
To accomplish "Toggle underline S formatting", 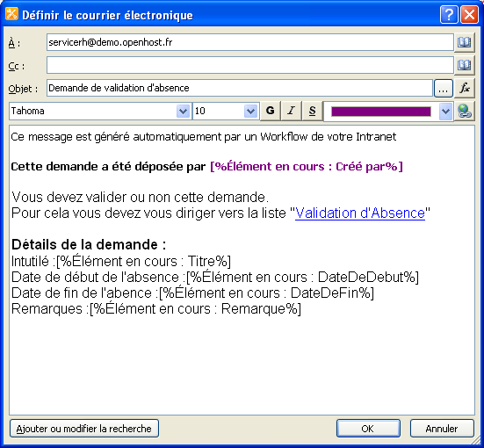I will (x=312, y=111).
